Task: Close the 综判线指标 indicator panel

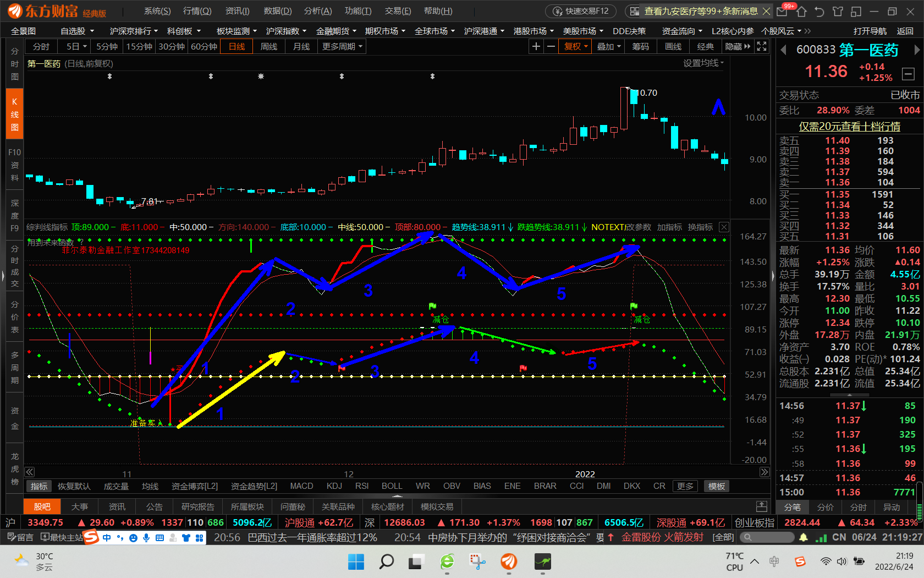Action: 724,227
